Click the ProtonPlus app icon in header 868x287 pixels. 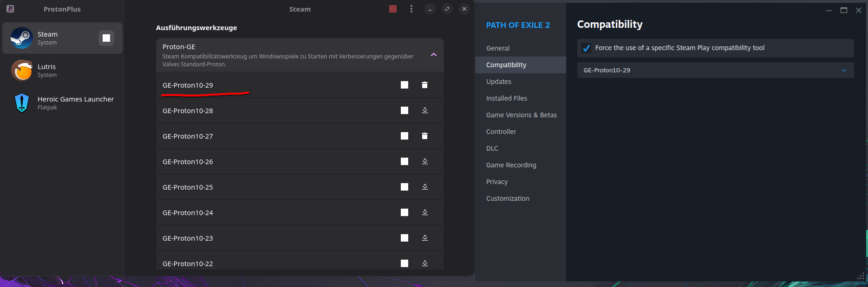[x=10, y=9]
